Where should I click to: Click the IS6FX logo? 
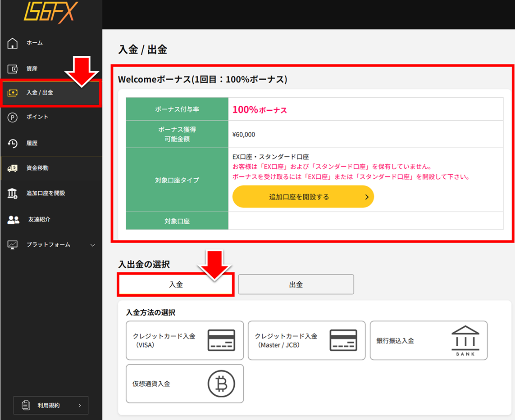(51, 13)
